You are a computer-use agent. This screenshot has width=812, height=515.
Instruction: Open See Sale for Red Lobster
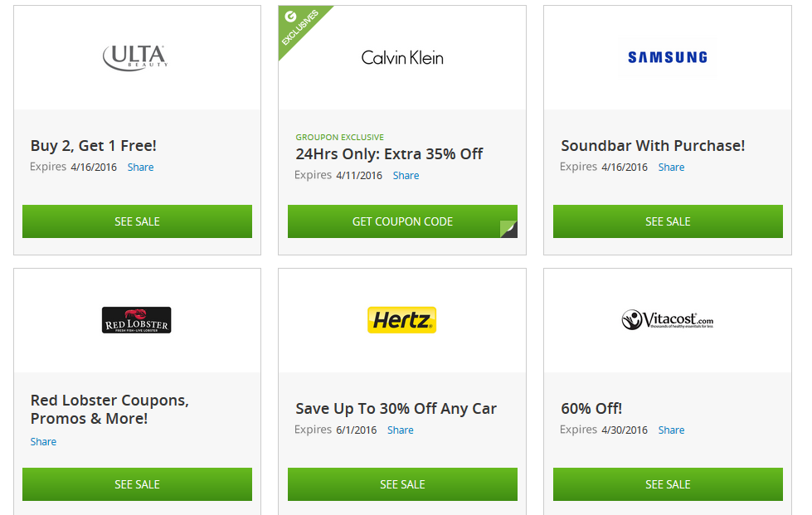(137, 484)
